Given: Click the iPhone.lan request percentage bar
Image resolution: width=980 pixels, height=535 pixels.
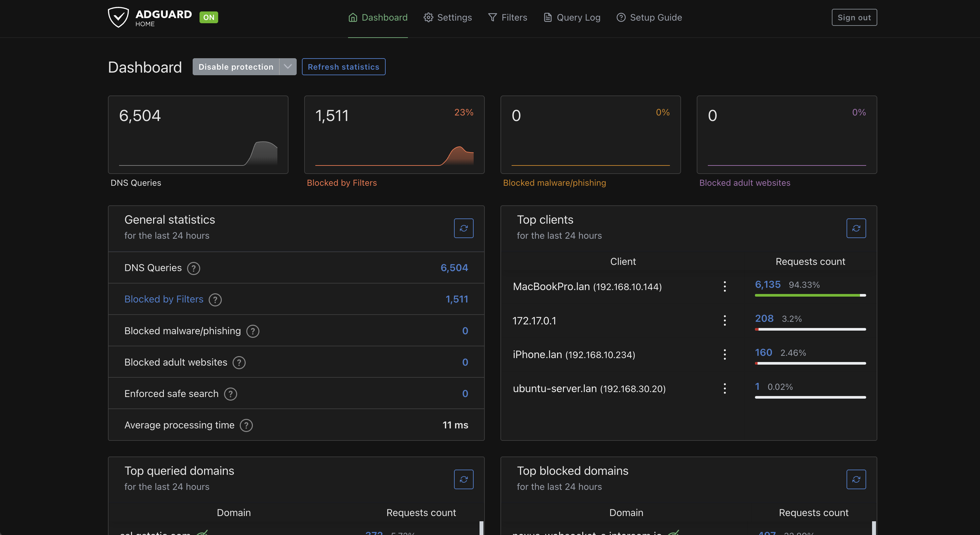Looking at the screenshot, I should click(x=810, y=363).
